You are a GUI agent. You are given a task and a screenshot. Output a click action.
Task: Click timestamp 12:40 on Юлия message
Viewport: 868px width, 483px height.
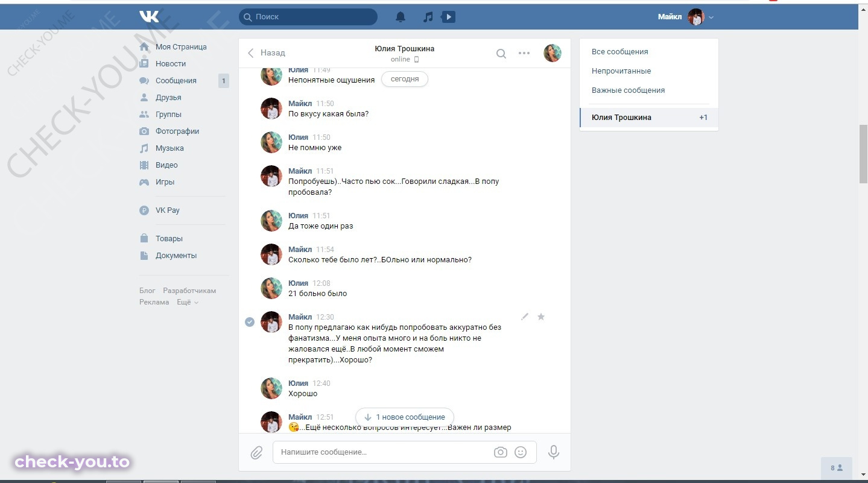[322, 384]
